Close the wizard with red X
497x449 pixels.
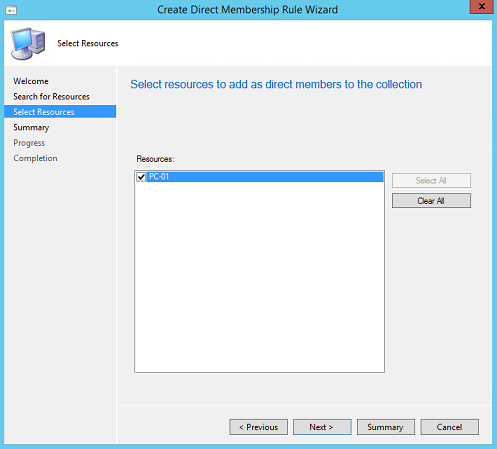pos(481,7)
